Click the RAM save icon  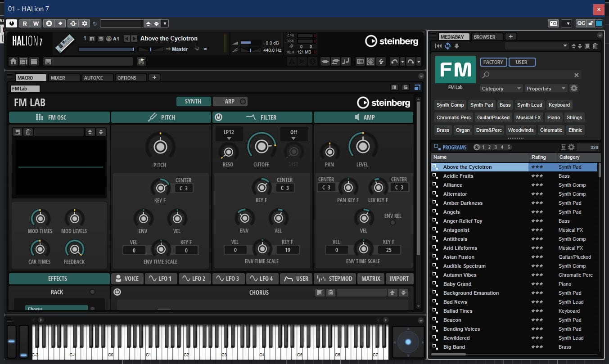[x=360, y=62]
